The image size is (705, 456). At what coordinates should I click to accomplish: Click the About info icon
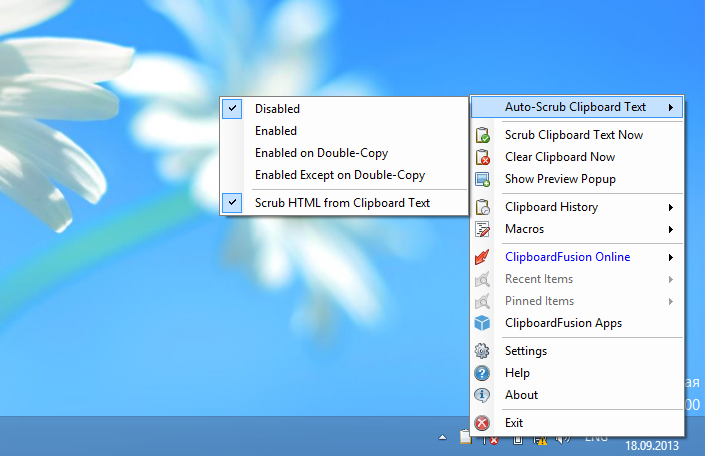pyautogui.click(x=482, y=395)
